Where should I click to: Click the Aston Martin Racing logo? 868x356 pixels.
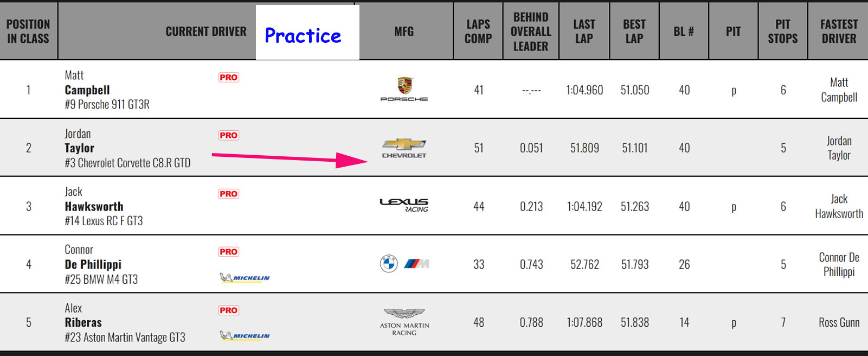tap(404, 322)
